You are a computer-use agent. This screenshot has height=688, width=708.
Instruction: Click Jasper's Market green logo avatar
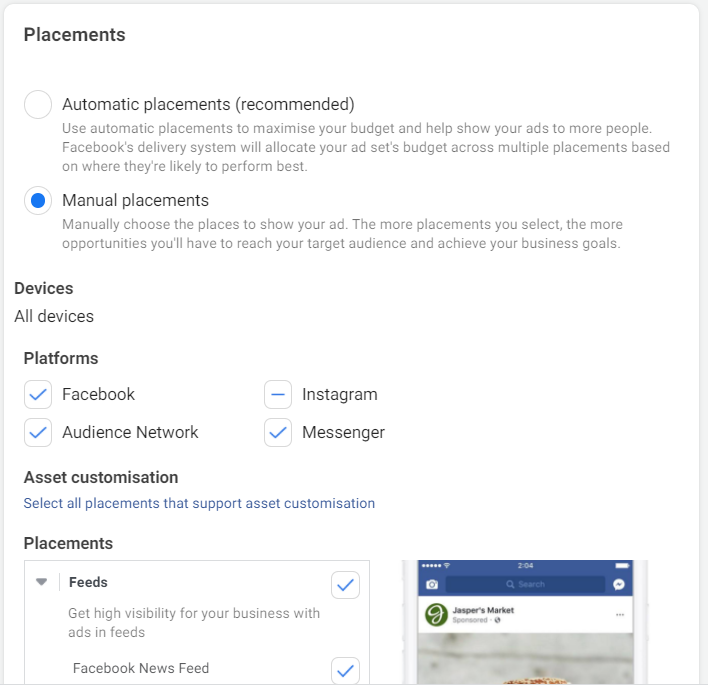click(436, 615)
